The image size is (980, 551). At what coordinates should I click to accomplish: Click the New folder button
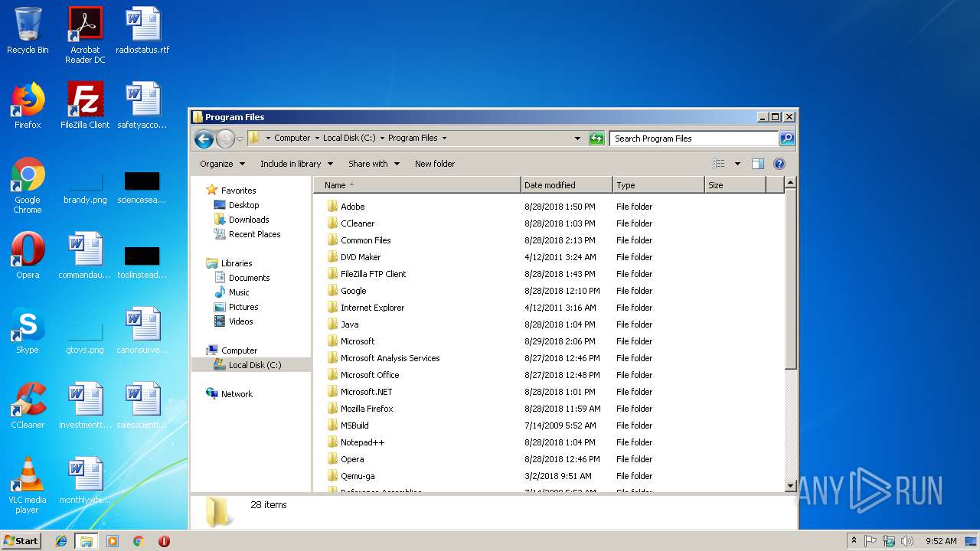click(x=435, y=164)
